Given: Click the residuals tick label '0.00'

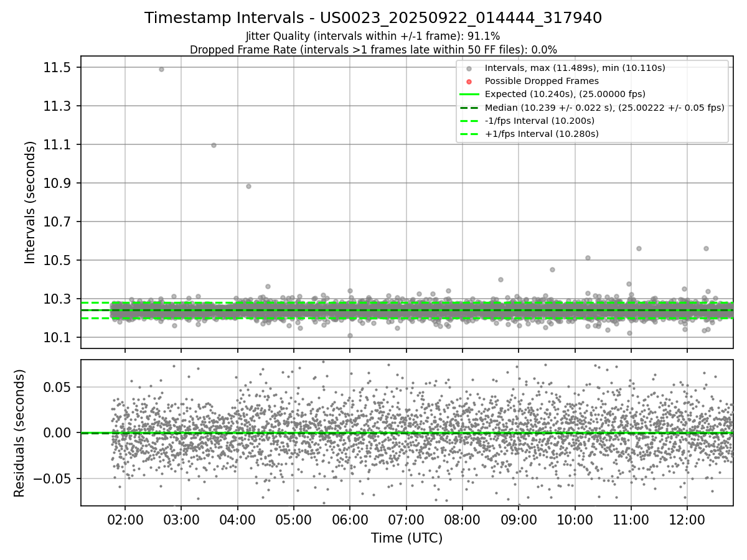Looking at the screenshot, I should point(57,433).
